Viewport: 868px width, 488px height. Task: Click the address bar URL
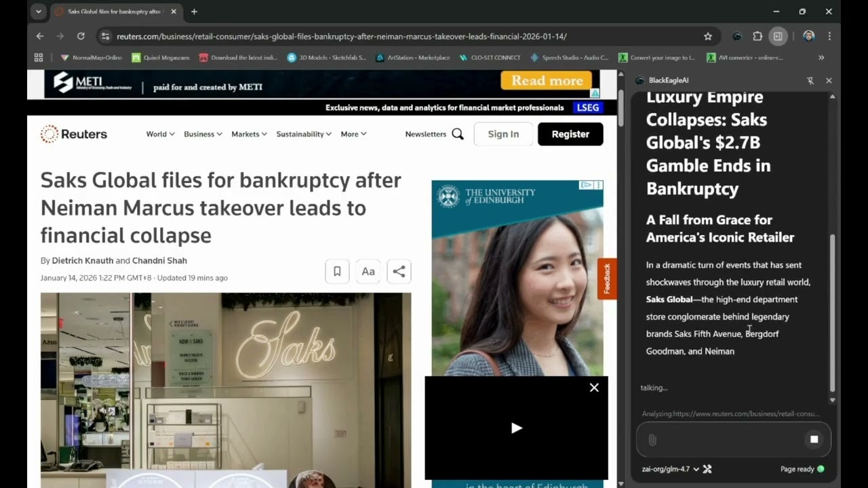[x=341, y=36]
